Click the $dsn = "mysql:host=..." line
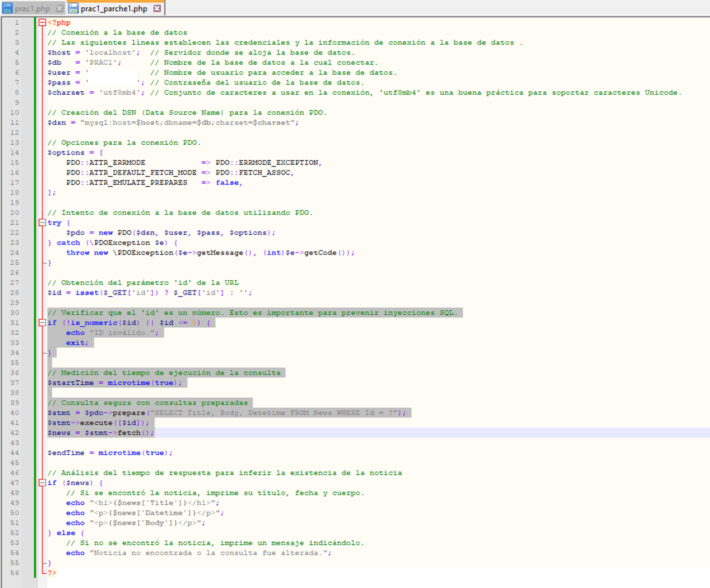 point(173,122)
